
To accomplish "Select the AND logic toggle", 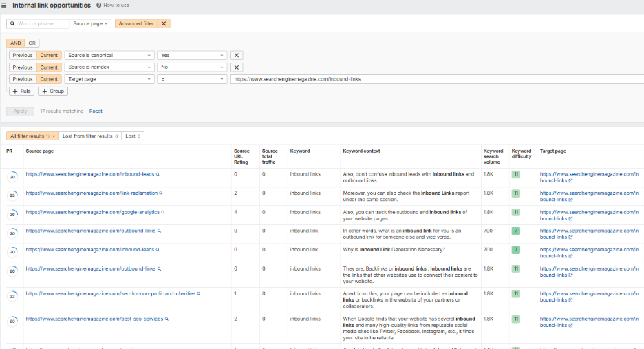I will click(16, 43).
